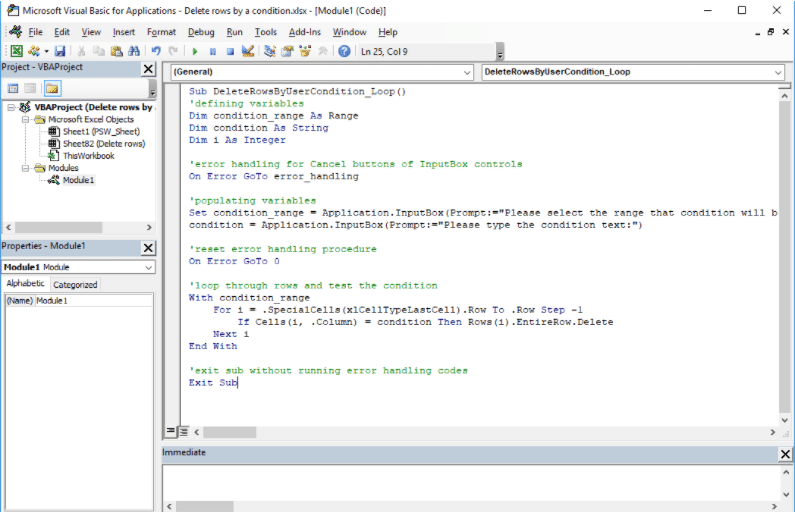The height and width of the screenshot is (512, 795).
Task: Open Properties Window toolbar icon
Action: 287,51
